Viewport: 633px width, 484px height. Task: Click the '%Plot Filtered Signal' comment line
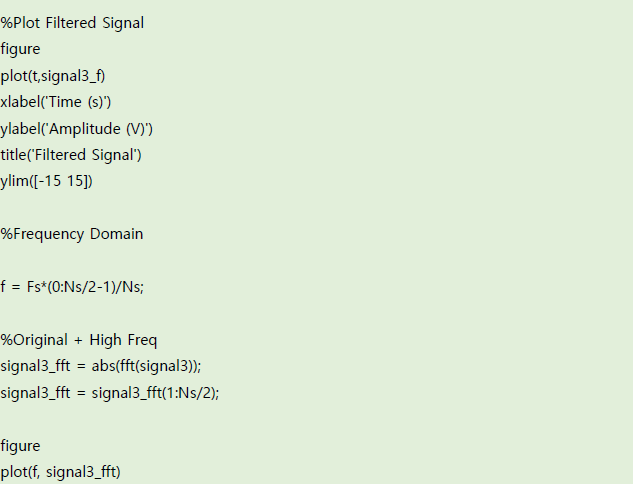tap(72, 23)
